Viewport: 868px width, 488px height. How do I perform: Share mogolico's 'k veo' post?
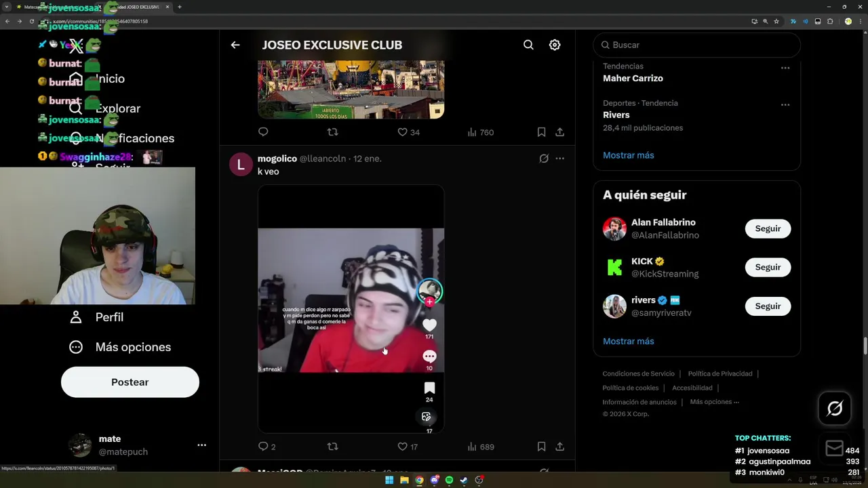pyautogui.click(x=559, y=447)
